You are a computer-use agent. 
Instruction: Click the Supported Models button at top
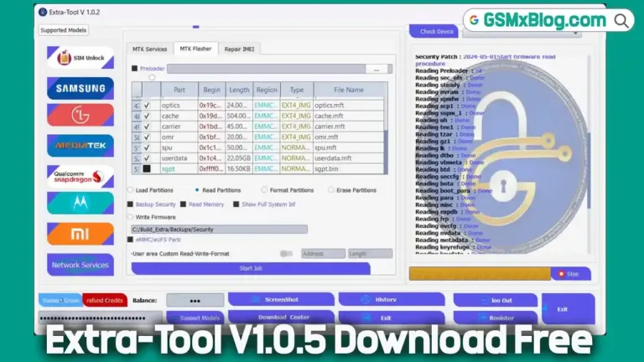pos(63,30)
